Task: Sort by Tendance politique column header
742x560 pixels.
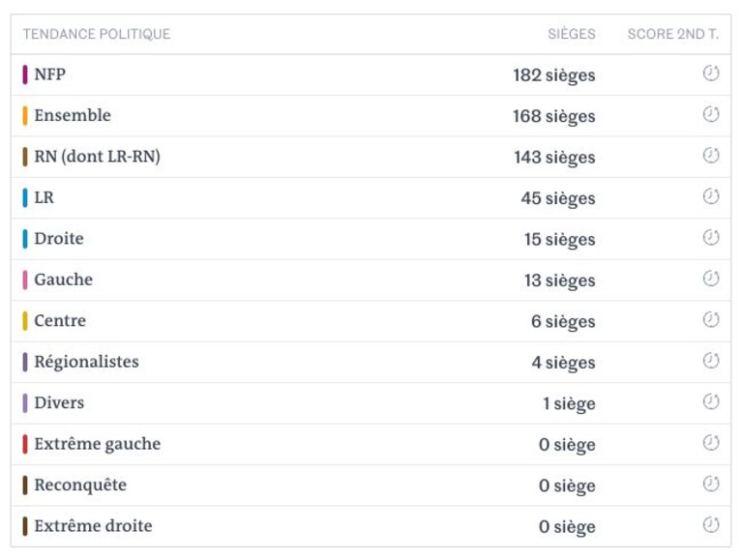Action: click(97, 34)
